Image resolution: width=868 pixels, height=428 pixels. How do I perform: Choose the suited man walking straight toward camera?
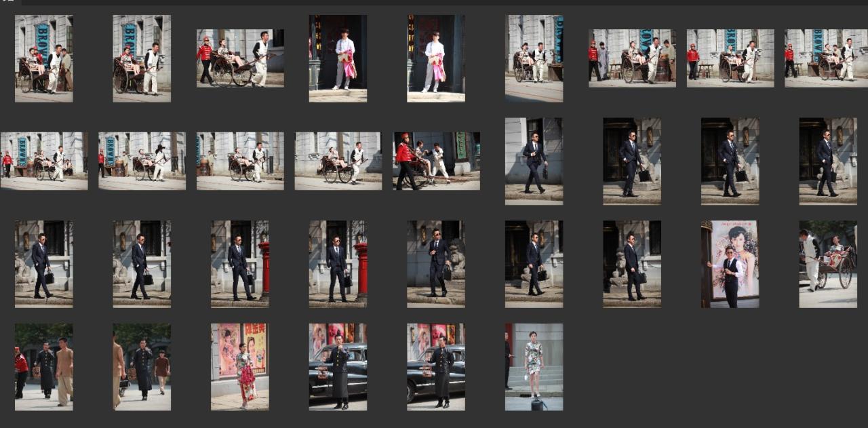coord(436,264)
